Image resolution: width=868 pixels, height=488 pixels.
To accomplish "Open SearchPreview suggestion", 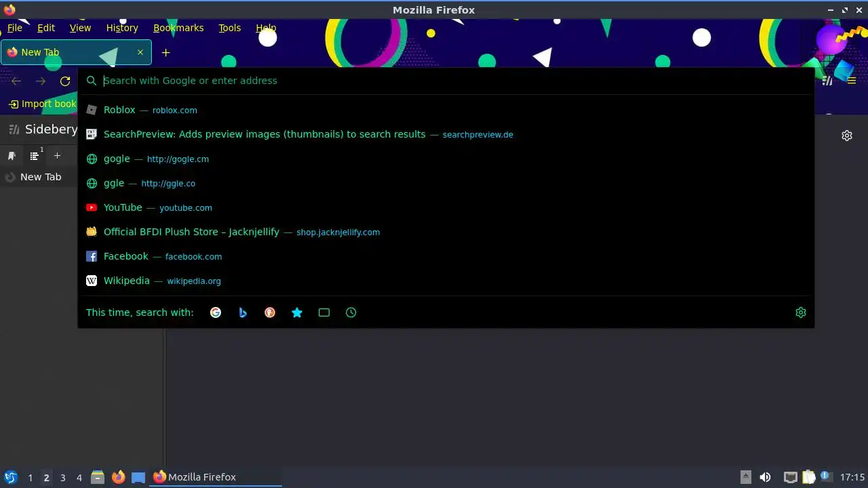I will 446,134.
